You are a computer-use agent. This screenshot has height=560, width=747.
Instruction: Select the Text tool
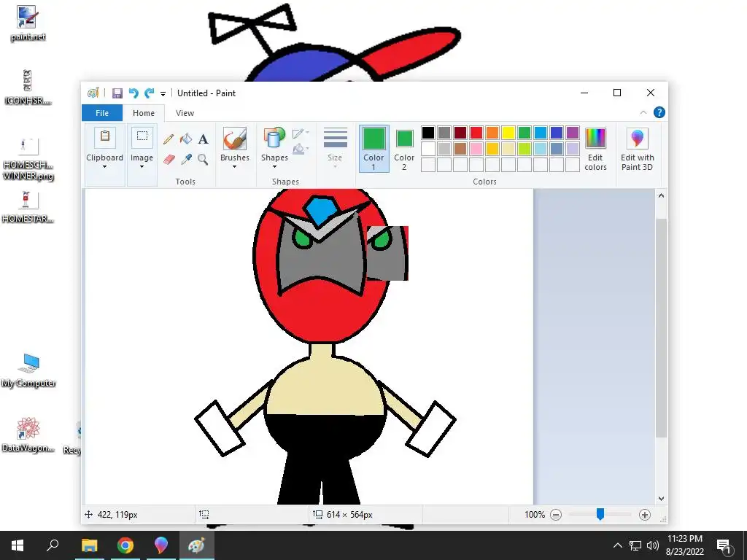tap(204, 139)
